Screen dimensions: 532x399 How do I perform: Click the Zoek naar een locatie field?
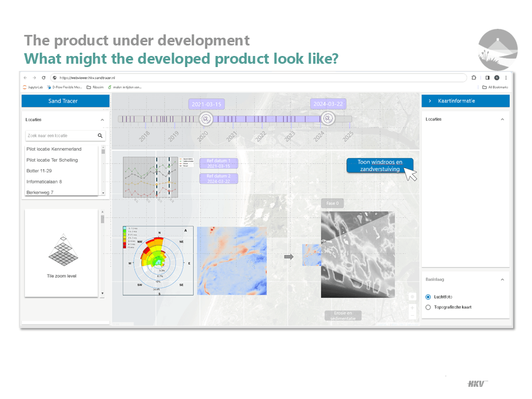click(60, 135)
